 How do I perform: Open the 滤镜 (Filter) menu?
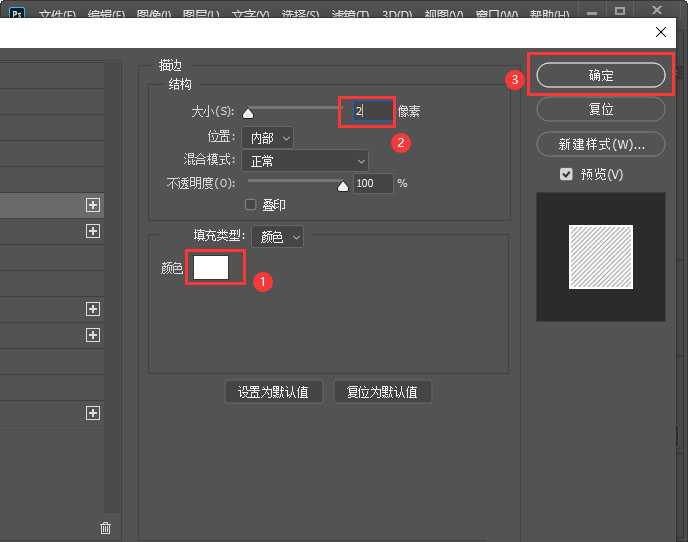click(x=347, y=16)
